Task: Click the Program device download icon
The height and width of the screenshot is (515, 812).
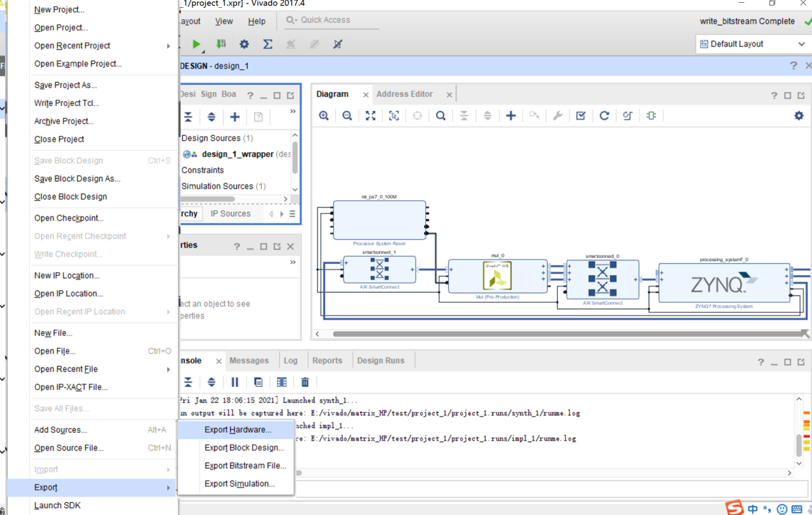Action: click(x=221, y=44)
